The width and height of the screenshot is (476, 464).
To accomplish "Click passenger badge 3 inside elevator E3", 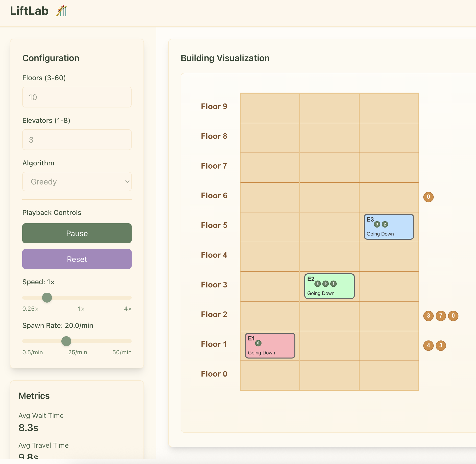I will click(377, 224).
